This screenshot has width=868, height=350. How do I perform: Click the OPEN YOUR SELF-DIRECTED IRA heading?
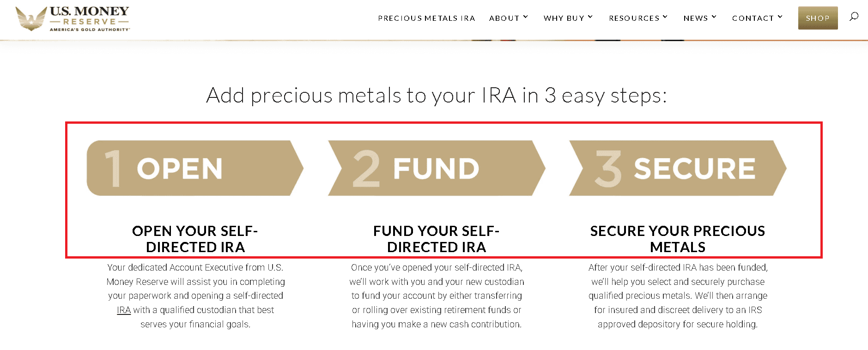click(x=195, y=239)
